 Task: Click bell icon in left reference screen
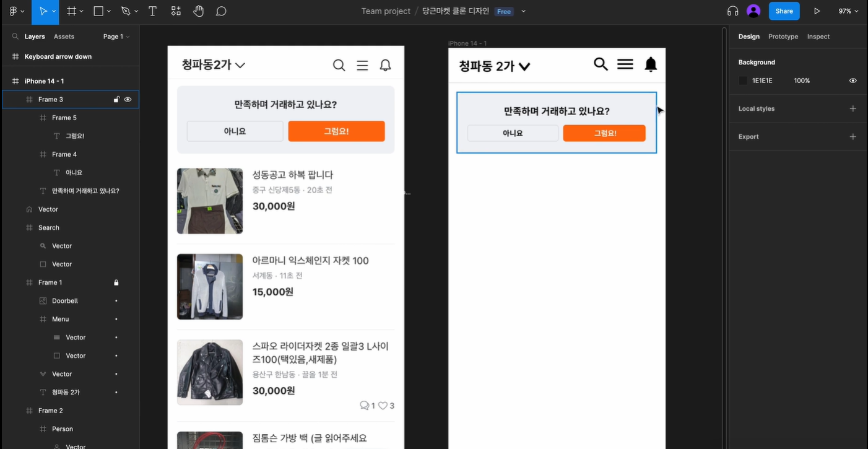pyautogui.click(x=385, y=65)
